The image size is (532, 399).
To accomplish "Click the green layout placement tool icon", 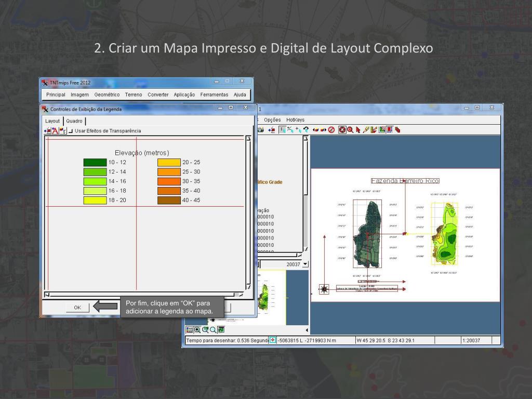I will pos(382,130).
